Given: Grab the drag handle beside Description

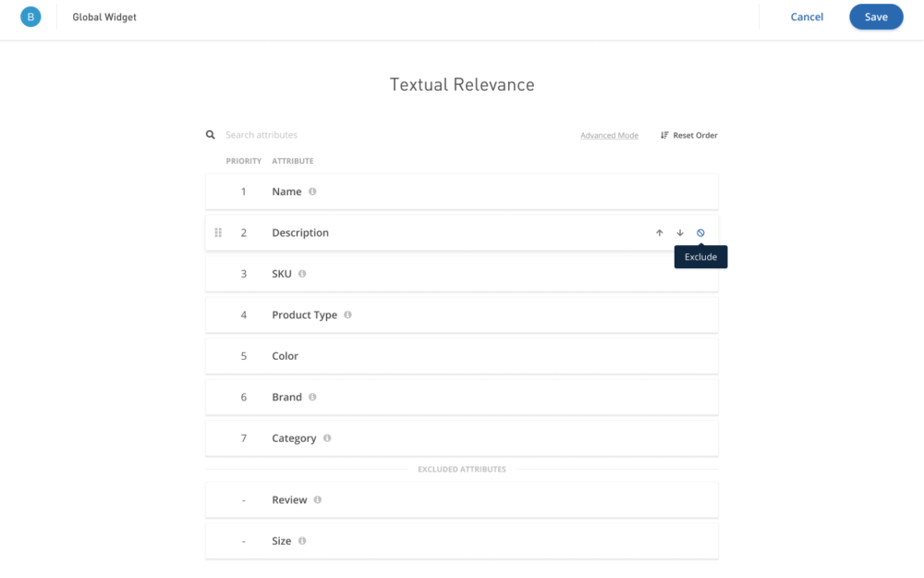Looking at the screenshot, I should (218, 233).
